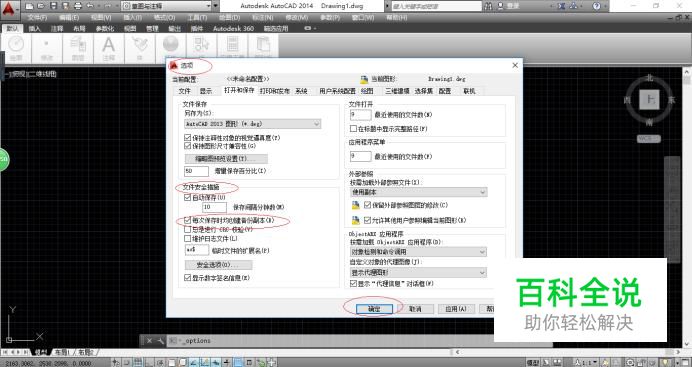Toggle the 自动保存 (auto save) checkbox
This screenshot has width=692, height=367.
188,198
